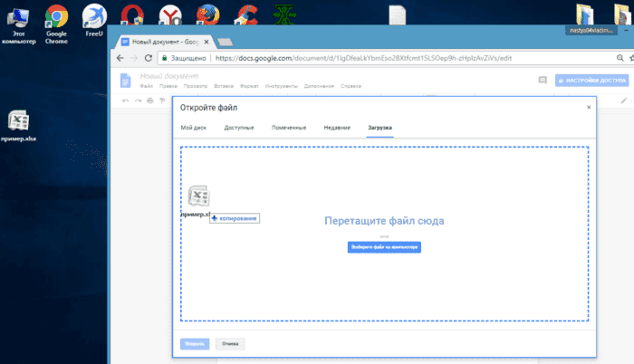
Task: Open the «Вставка» menu in Docs
Action: point(225,87)
